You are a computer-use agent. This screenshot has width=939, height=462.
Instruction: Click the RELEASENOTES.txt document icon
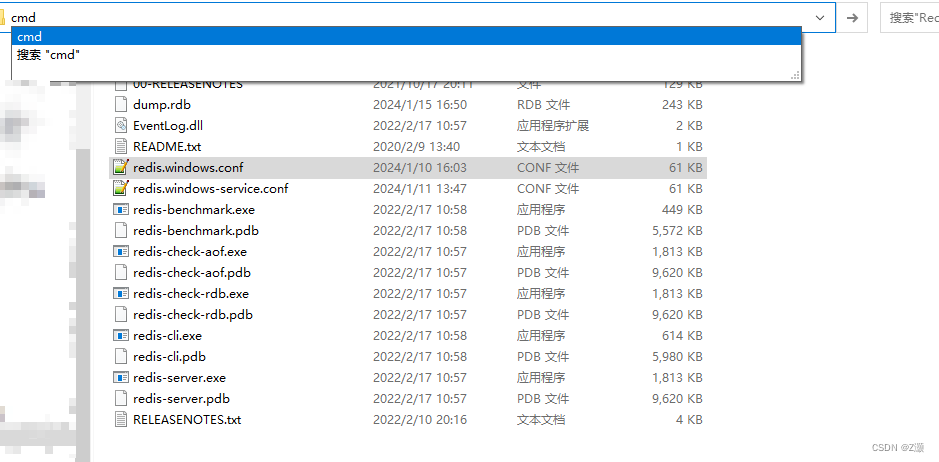(x=122, y=419)
